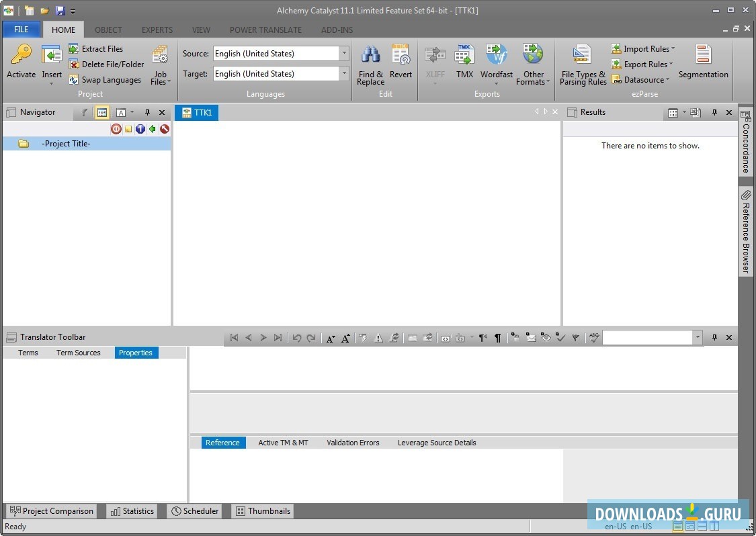756x536 pixels.
Task: Click the yellow note icon in Navigator
Action: [x=128, y=129]
